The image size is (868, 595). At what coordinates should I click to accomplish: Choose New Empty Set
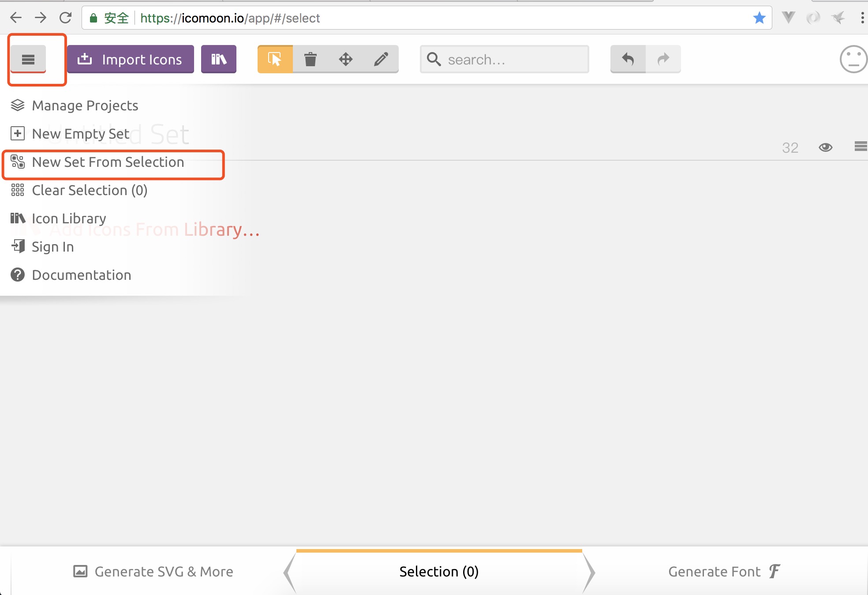click(x=70, y=134)
